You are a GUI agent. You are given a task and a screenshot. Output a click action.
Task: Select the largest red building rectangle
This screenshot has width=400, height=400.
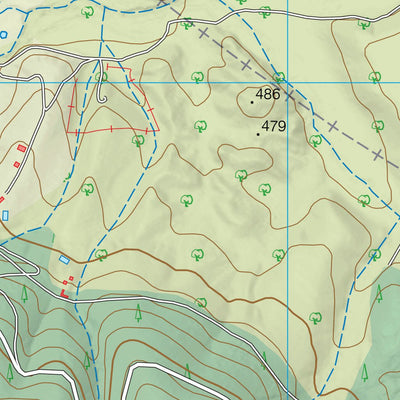click(22, 148)
